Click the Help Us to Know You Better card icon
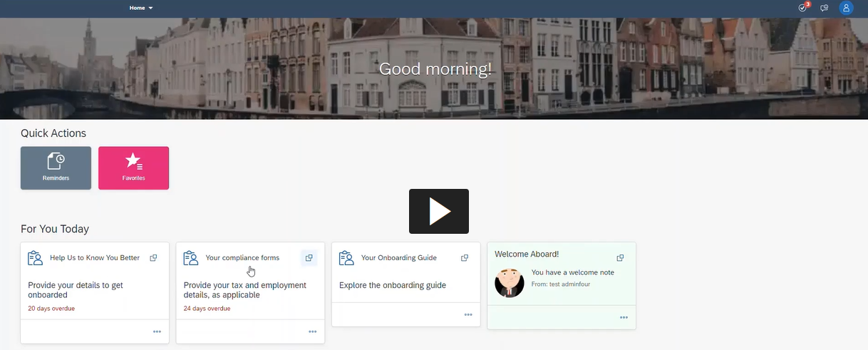 click(x=36, y=257)
